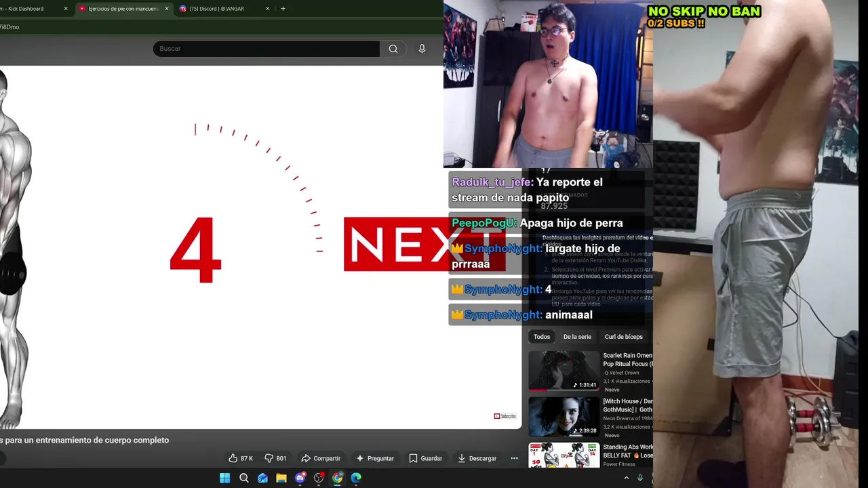Open Windows taskbar search
The height and width of the screenshot is (488, 868).
coord(243,478)
